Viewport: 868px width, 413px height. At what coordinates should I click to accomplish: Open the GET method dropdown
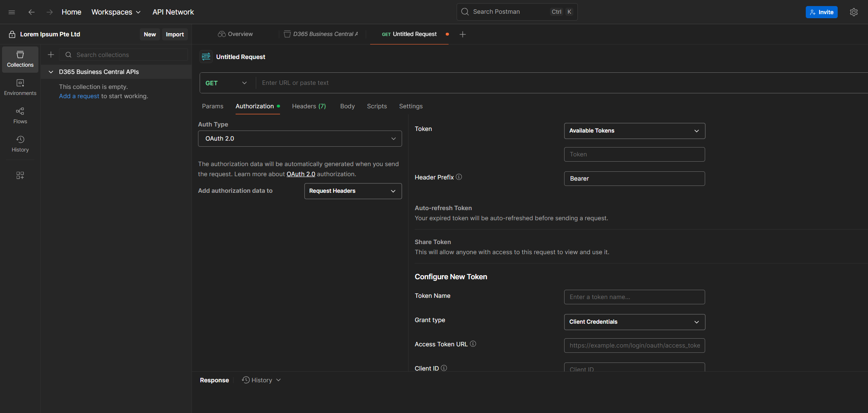pyautogui.click(x=226, y=83)
